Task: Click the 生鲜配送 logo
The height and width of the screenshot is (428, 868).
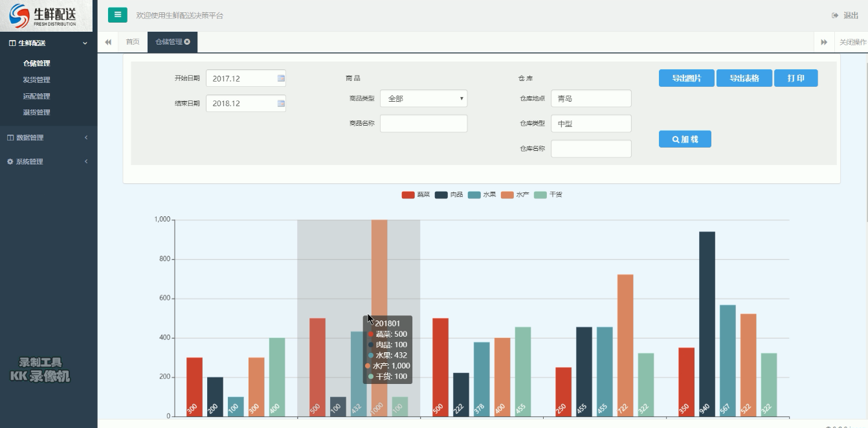Action: pos(45,16)
